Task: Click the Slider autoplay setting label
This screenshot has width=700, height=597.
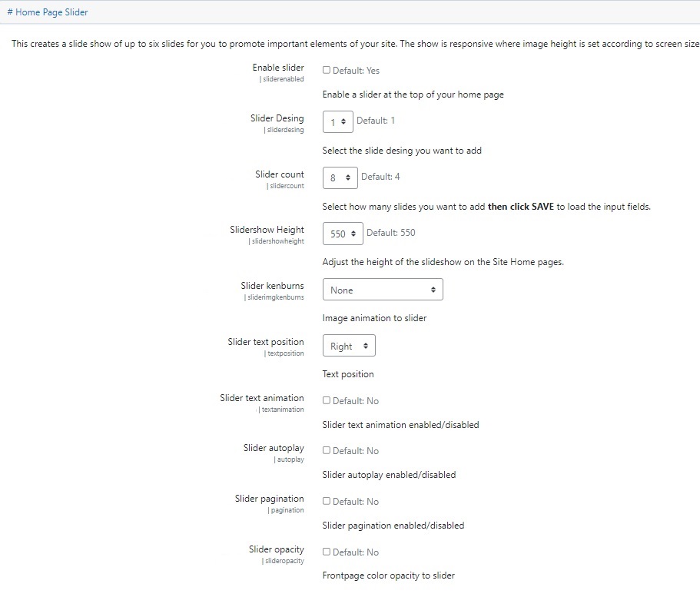Action: pyautogui.click(x=274, y=448)
